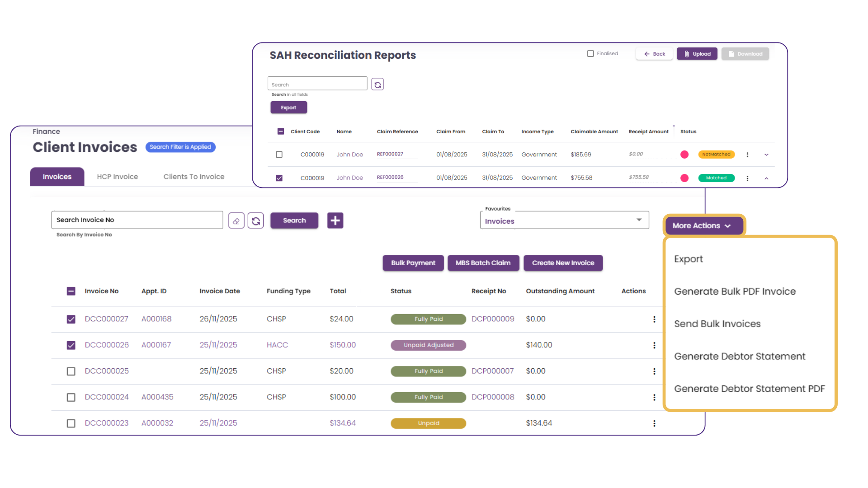Open three-dot menu for REF000026 row

[747, 178]
